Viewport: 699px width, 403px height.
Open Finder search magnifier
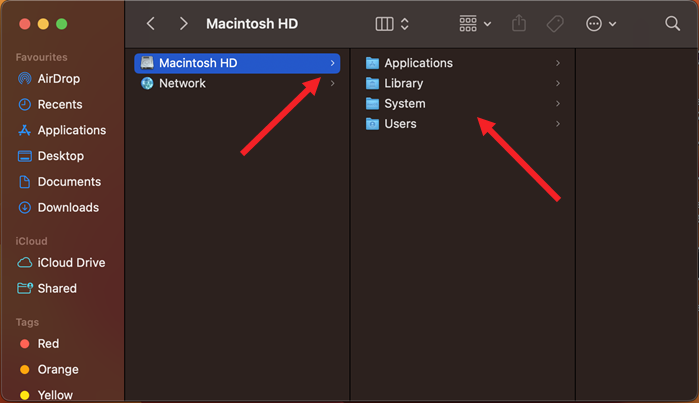tap(672, 23)
